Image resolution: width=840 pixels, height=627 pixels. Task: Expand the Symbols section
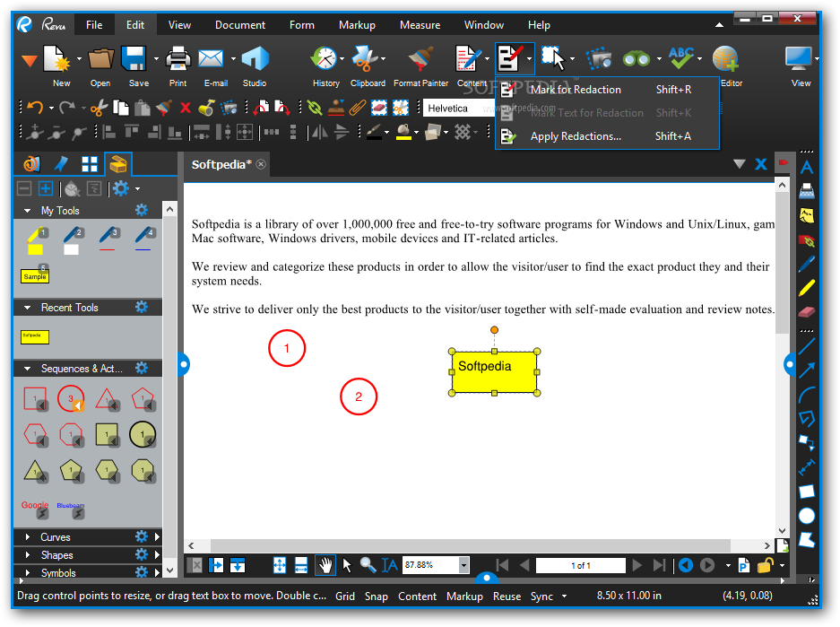(27, 573)
